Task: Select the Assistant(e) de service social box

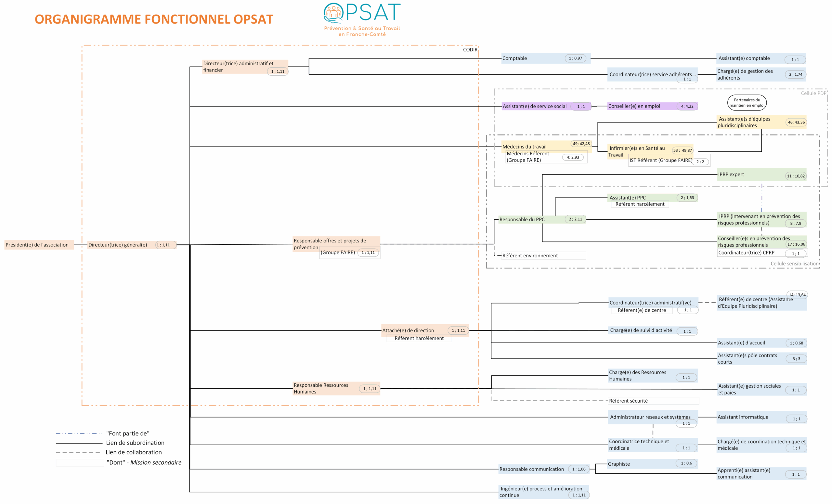Action: tap(546, 106)
